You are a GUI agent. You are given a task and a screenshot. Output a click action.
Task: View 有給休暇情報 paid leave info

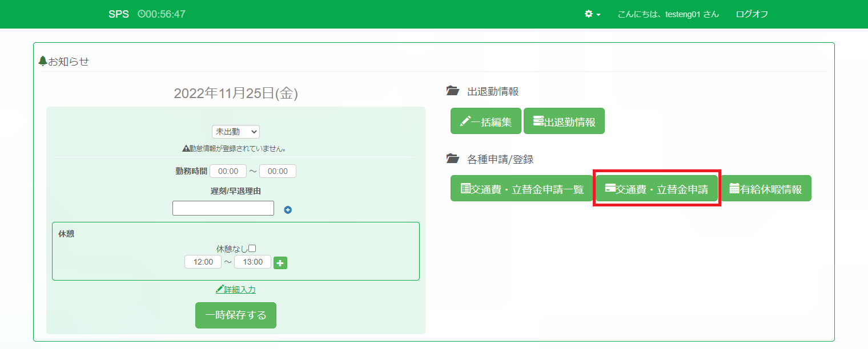coord(765,189)
